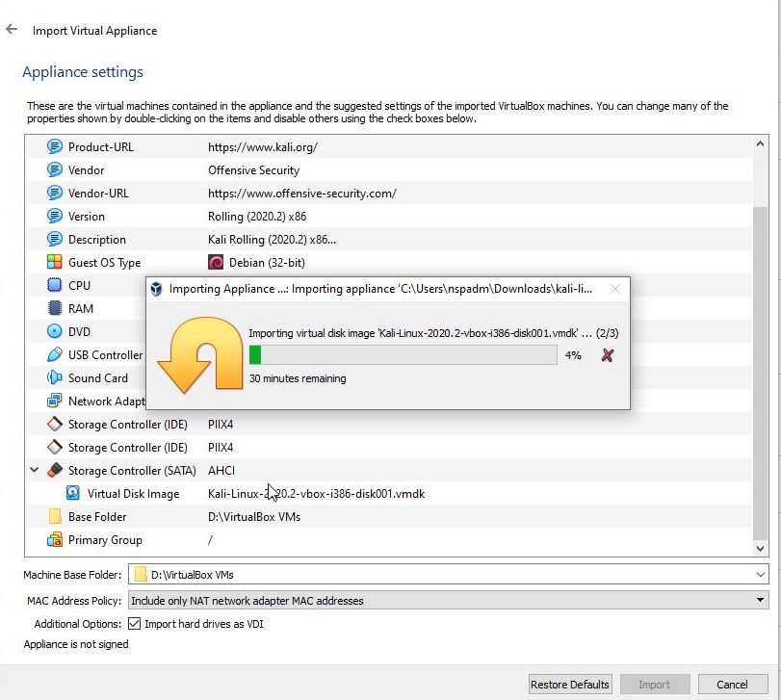Click the RAM memory icon
Screen dimensions: 781x700
pyautogui.click(x=54, y=309)
